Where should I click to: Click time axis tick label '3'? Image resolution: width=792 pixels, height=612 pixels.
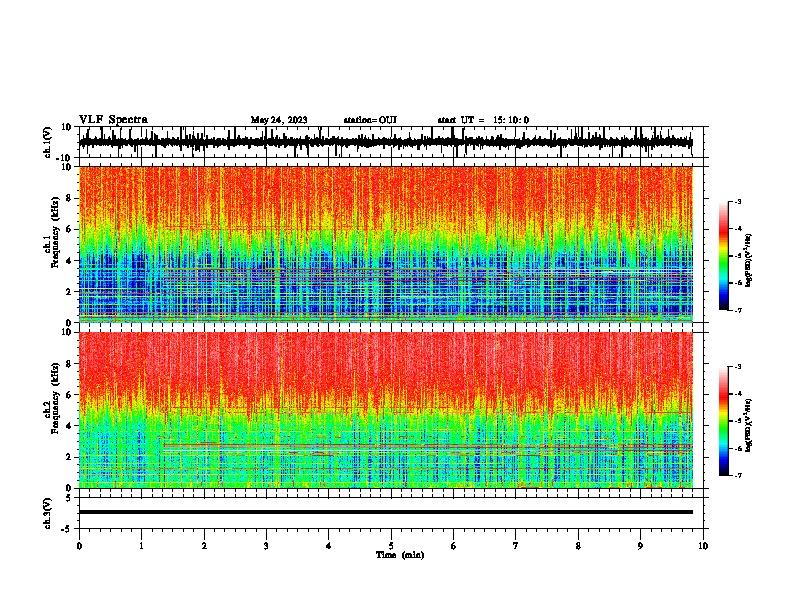pyautogui.click(x=266, y=546)
